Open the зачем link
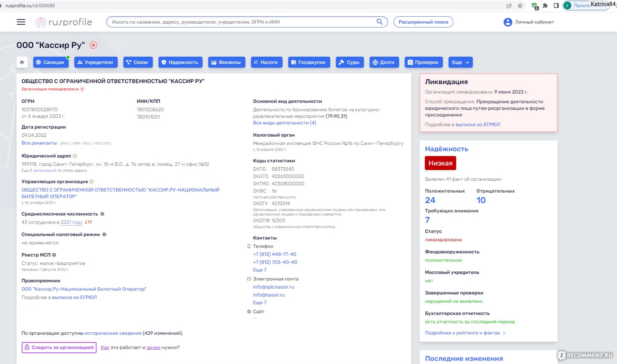Image resolution: width=617 pixels, height=364 pixels. click(153, 348)
